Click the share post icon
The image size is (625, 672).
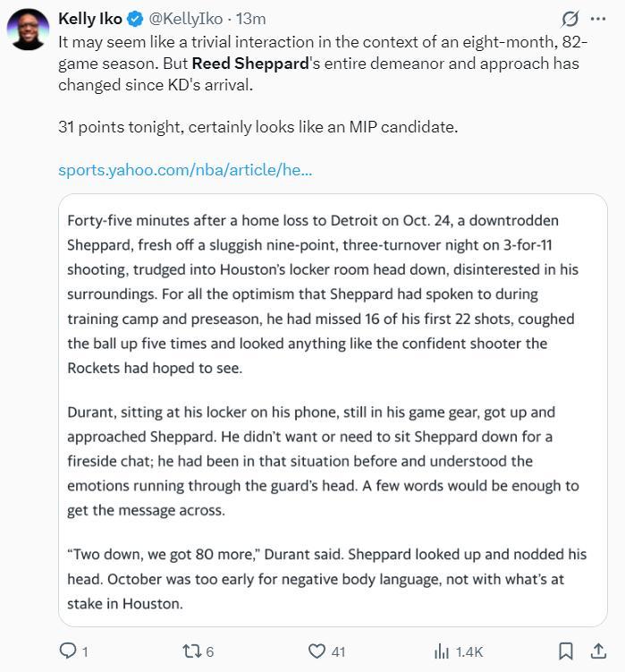[x=598, y=651]
